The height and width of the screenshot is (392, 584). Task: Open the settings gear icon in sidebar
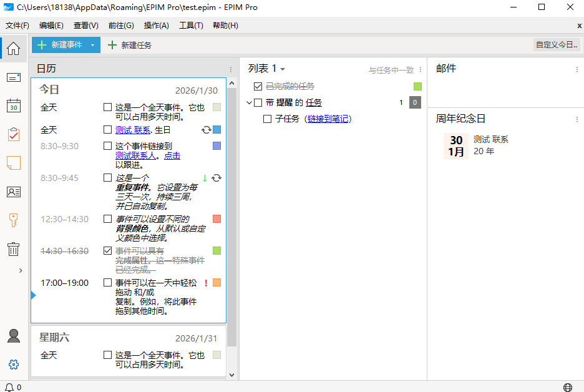click(14, 365)
